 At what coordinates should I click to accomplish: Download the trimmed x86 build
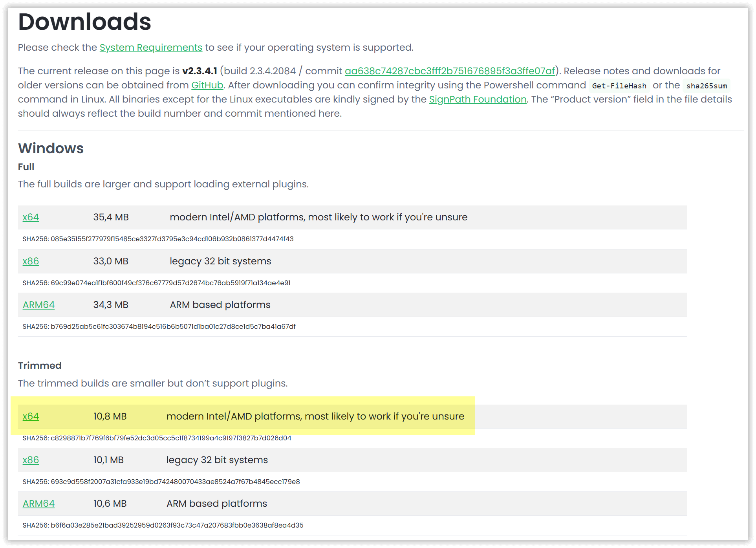[30, 460]
